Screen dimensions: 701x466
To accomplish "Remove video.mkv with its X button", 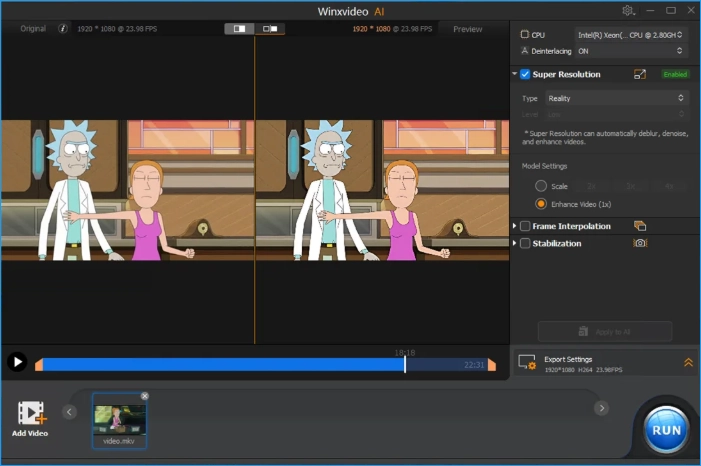I will [x=144, y=396].
